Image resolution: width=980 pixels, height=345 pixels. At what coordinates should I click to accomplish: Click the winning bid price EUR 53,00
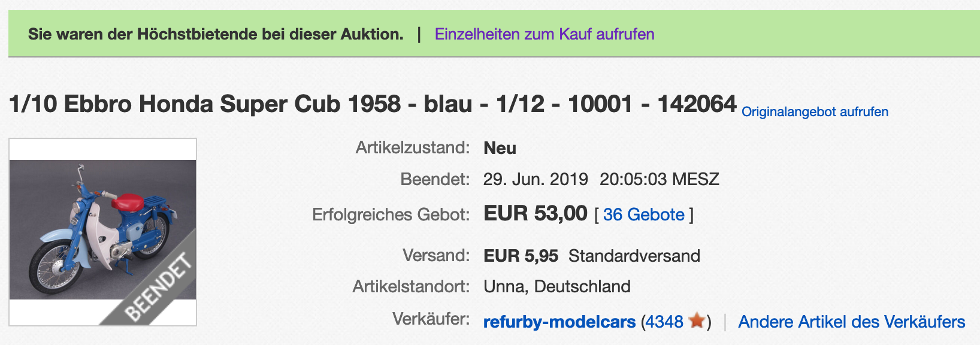coord(535,214)
